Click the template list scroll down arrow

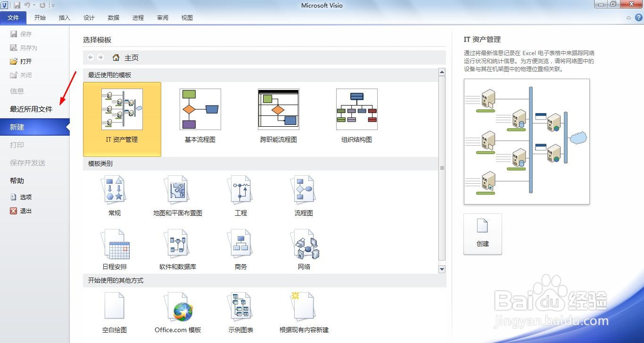[x=442, y=269]
